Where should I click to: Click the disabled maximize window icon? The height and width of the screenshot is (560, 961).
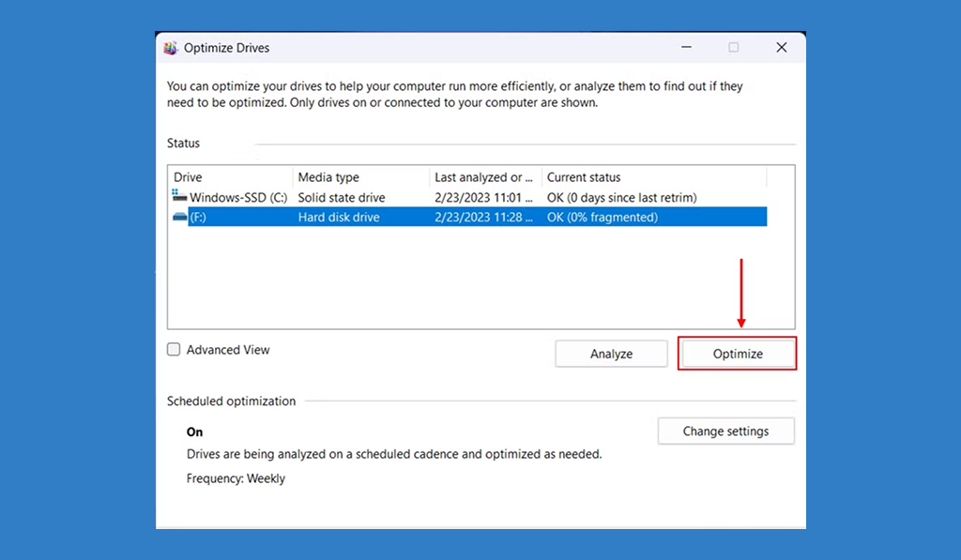[x=734, y=47]
